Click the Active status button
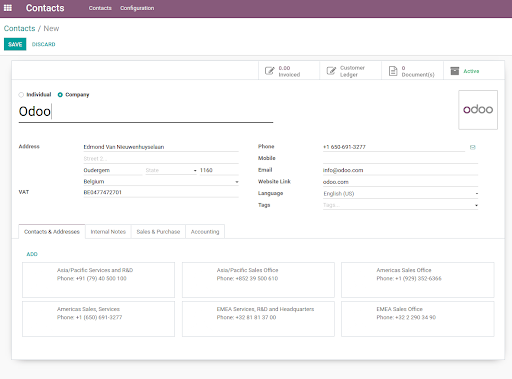Viewport: 512px width, 379px height. pos(474,71)
